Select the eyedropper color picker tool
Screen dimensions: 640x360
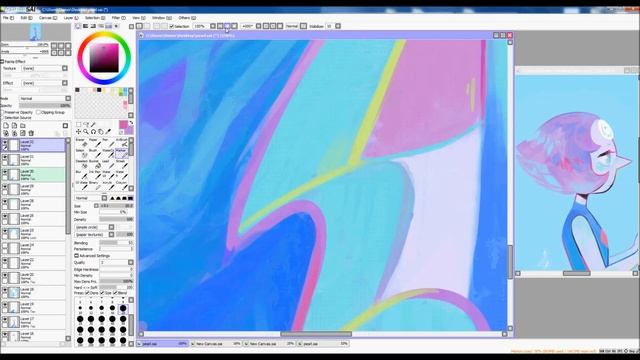[x=108, y=132]
